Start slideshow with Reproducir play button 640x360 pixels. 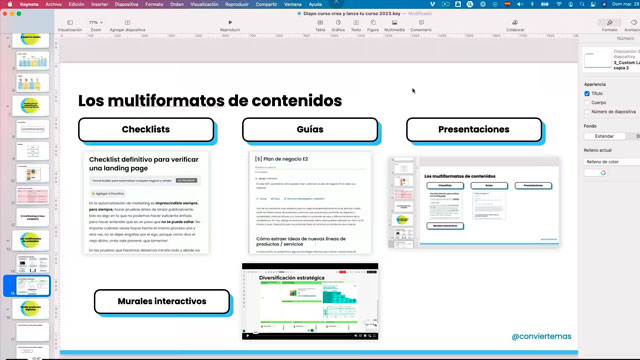click(x=230, y=22)
